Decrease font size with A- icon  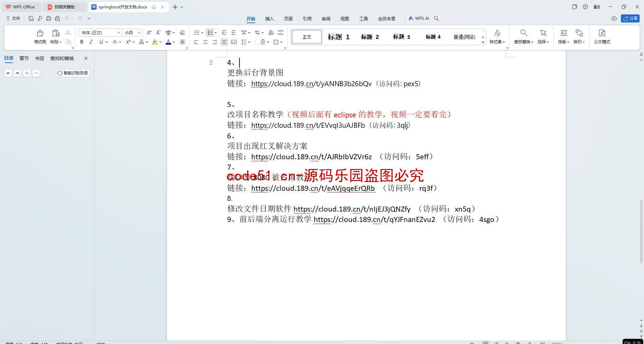pyautogui.click(x=158, y=33)
